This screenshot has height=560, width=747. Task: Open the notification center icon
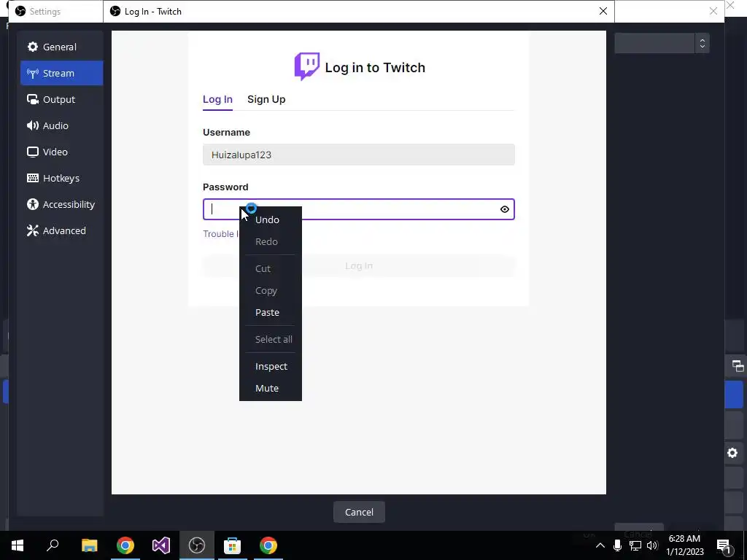point(724,545)
